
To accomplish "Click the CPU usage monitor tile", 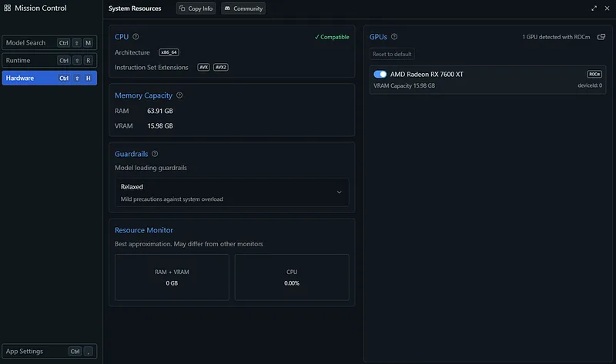I will click(x=292, y=277).
